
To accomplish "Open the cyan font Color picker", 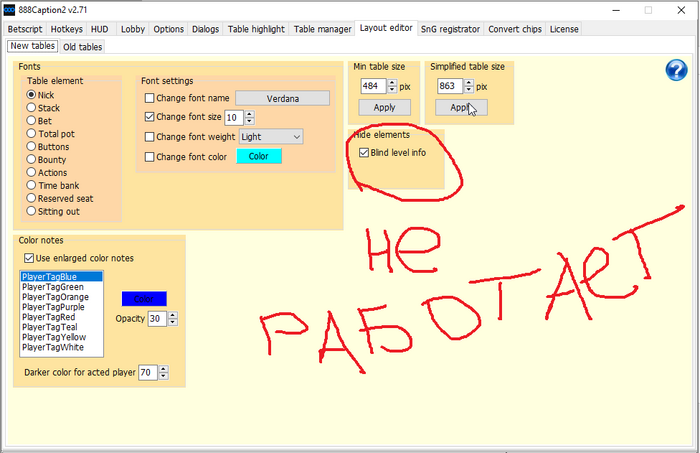I will (x=259, y=156).
